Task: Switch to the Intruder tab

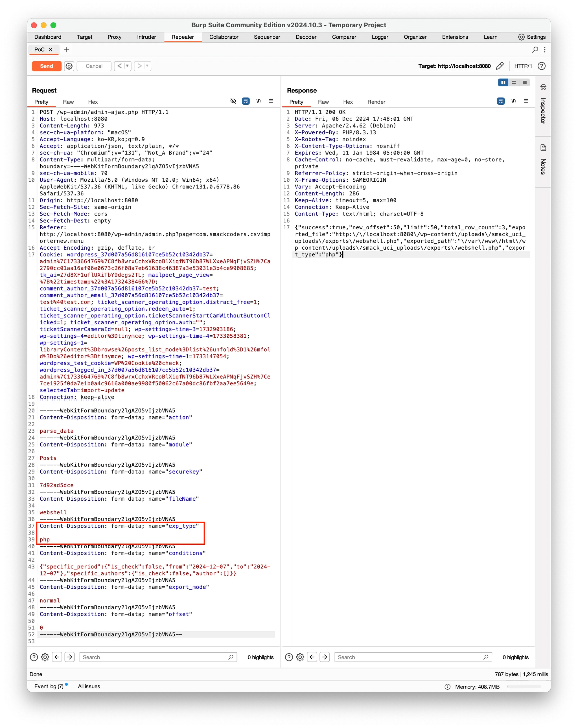Action: (146, 37)
